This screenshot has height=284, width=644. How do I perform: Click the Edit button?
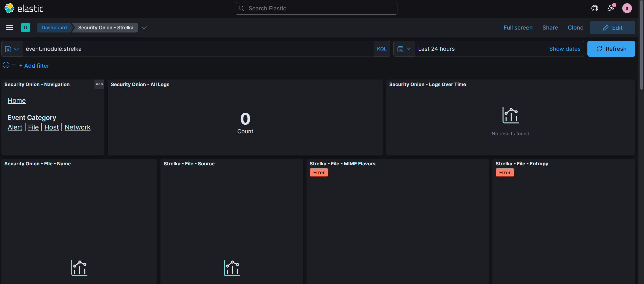612,28
